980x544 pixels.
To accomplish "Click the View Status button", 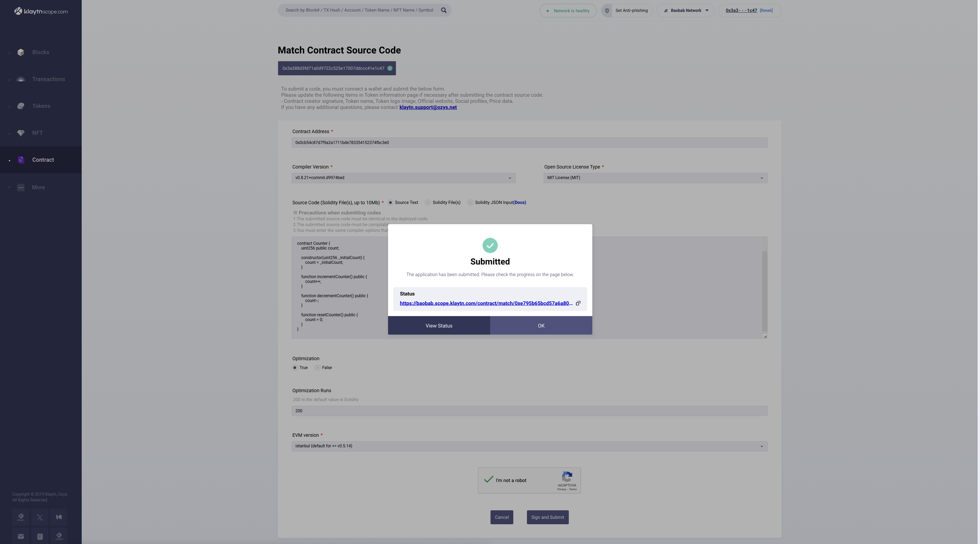I will pos(439,326).
